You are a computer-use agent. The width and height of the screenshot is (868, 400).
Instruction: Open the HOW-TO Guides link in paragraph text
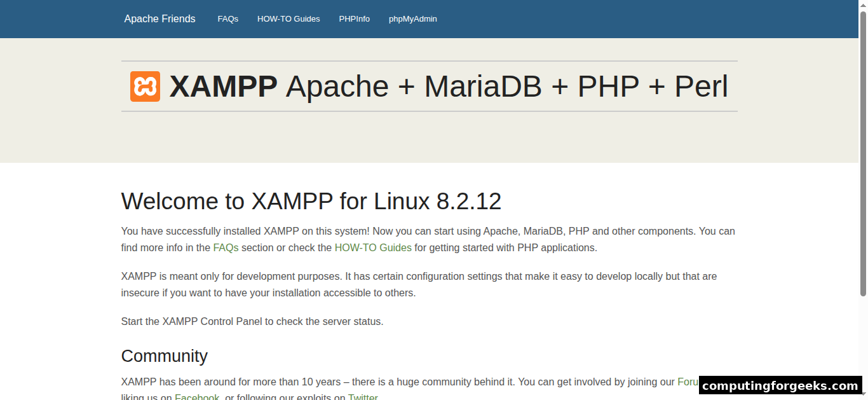(x=373, y=247)
